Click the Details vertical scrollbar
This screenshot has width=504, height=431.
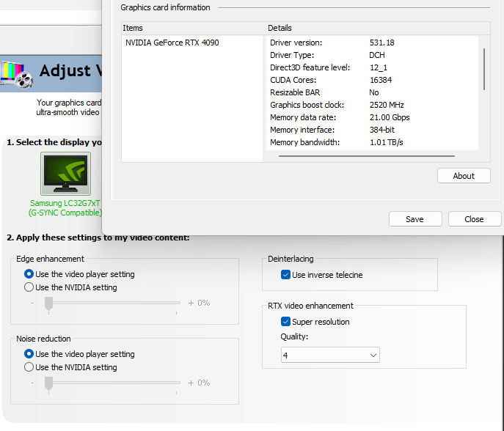click(x=483, y=69)
